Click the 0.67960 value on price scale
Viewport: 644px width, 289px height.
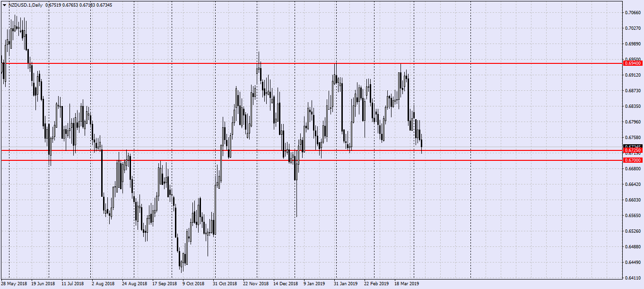click(633, 122)
